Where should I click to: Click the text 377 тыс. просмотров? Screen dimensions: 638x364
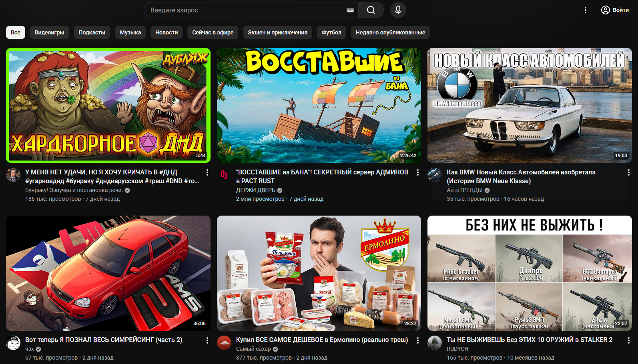264,358
